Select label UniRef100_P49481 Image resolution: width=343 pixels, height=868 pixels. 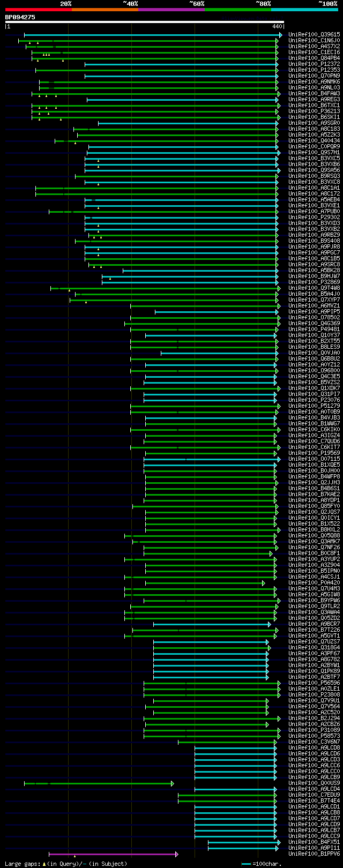pos(314,329)
